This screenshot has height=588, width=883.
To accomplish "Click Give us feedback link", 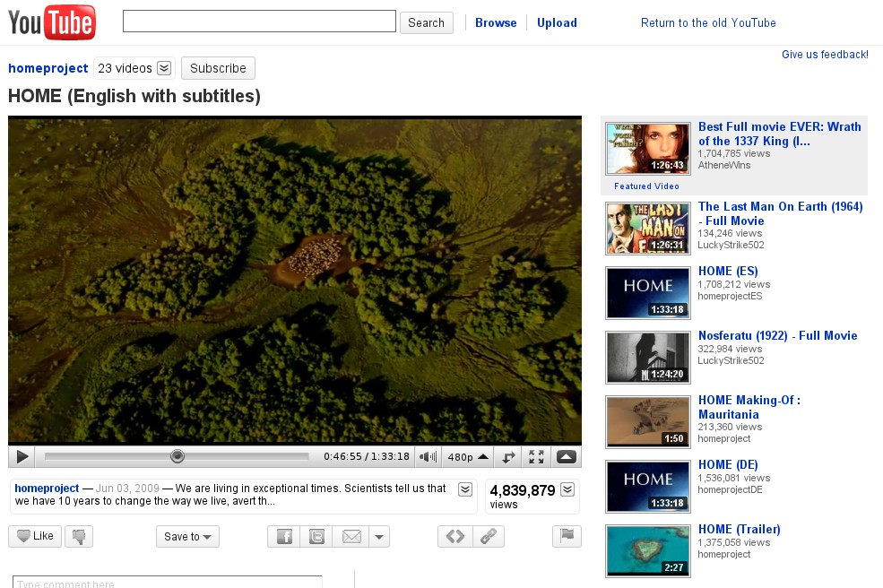I will coord(825,54).
